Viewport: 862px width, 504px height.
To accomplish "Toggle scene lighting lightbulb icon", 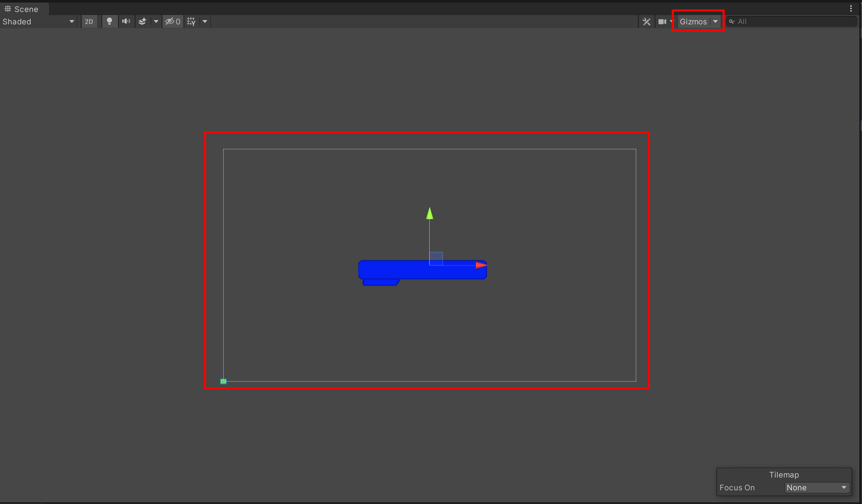I will (109, 21).
